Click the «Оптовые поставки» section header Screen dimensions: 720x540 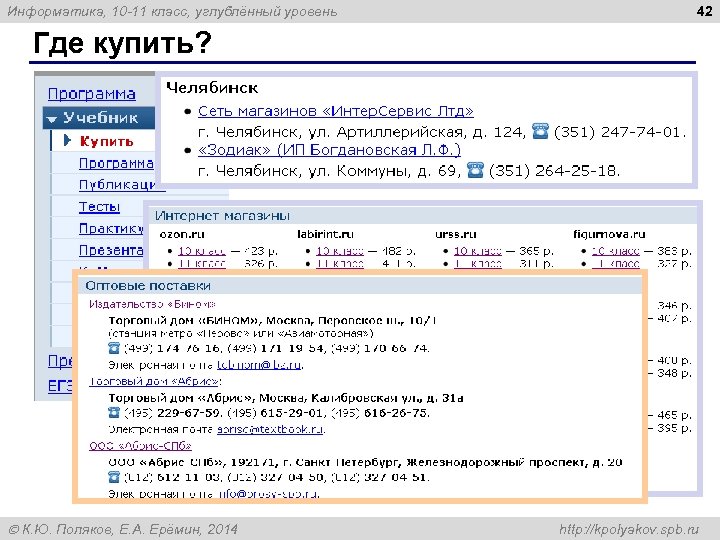click(148, 286)
